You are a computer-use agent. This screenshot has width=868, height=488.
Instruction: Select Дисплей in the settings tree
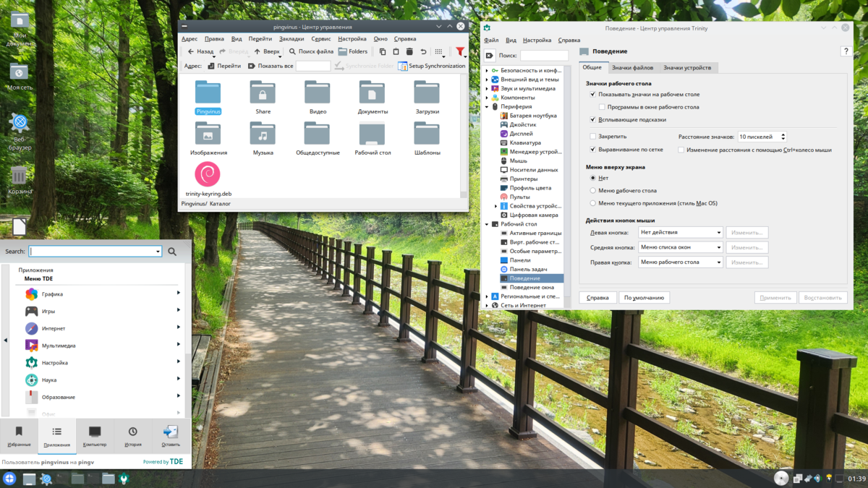[521, 134]
